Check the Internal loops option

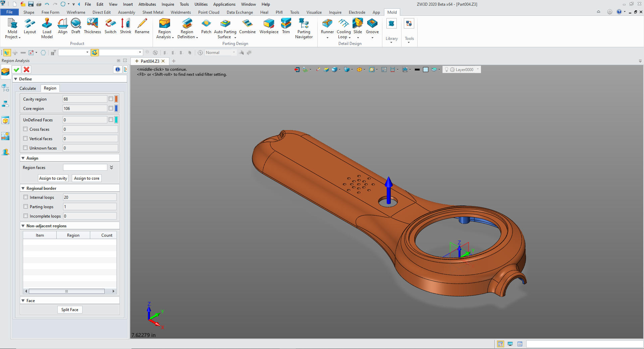coord(26,197)
